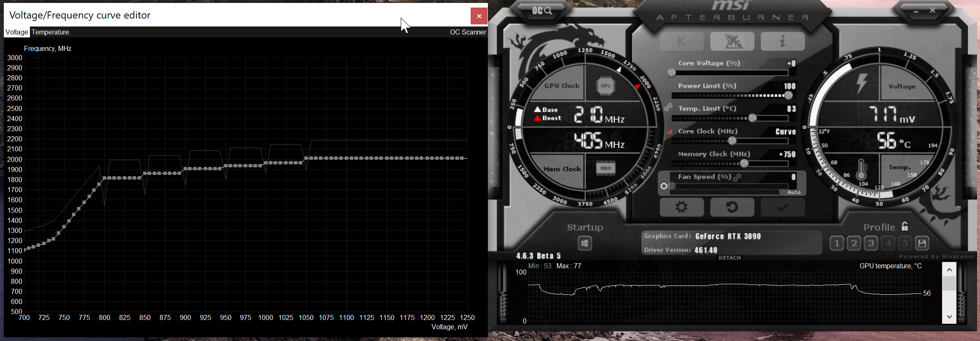The image size is (980, 341).
Task: Click OC Scanner in curve editor
Action: [468, 32]
